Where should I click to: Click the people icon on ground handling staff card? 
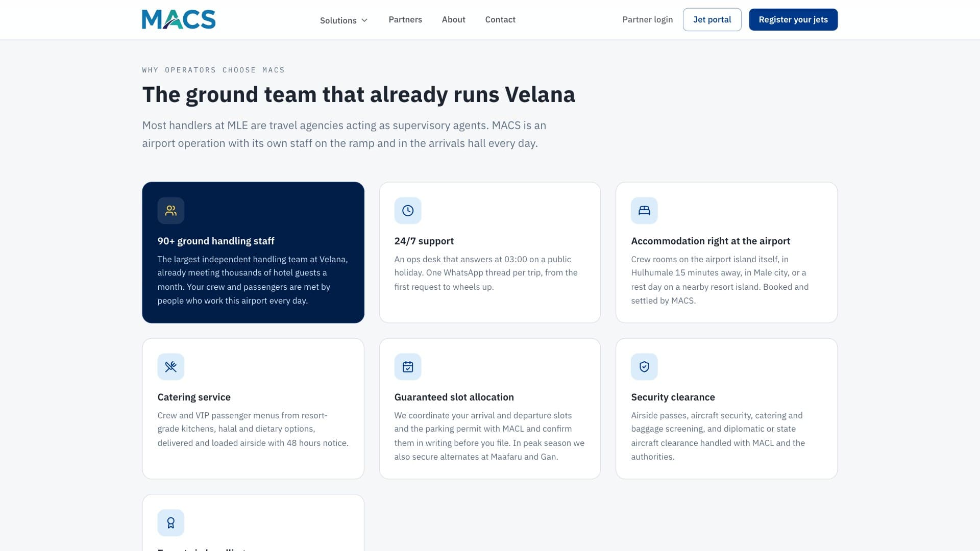[171, 211]
